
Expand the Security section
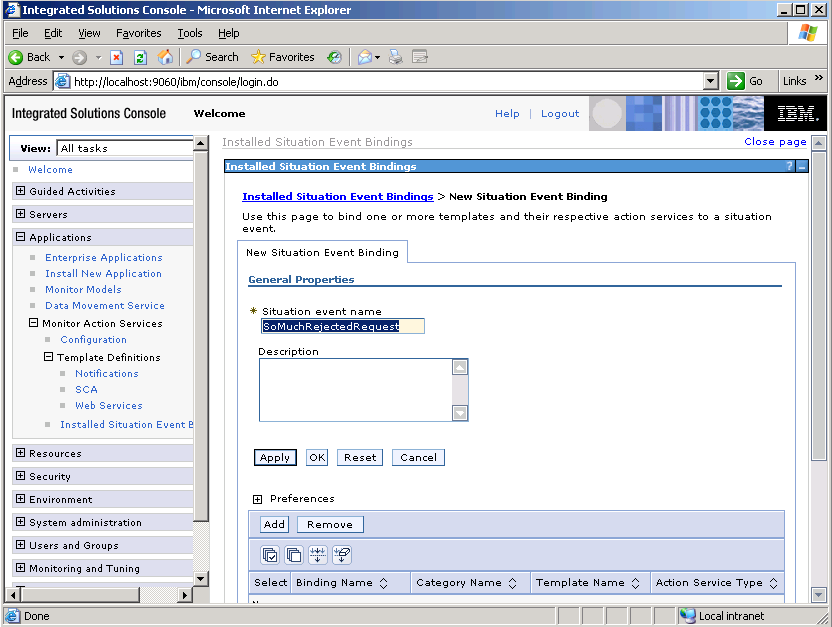point(20,476)
